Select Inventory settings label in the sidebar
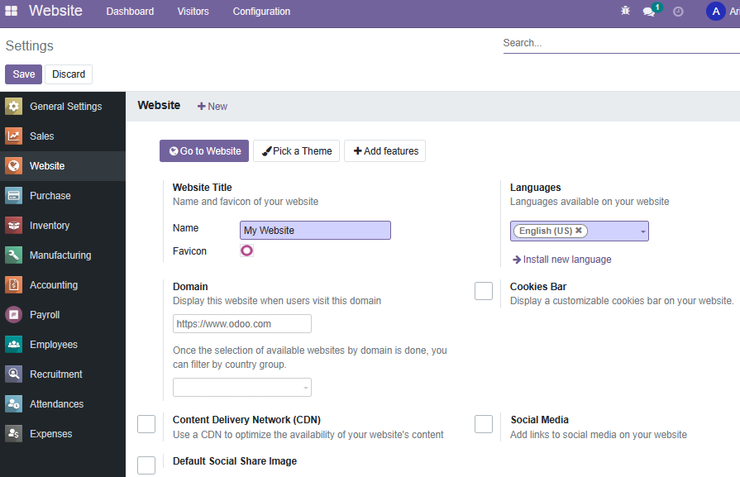The height and width of the screenshot is (477, 740). 50,226
